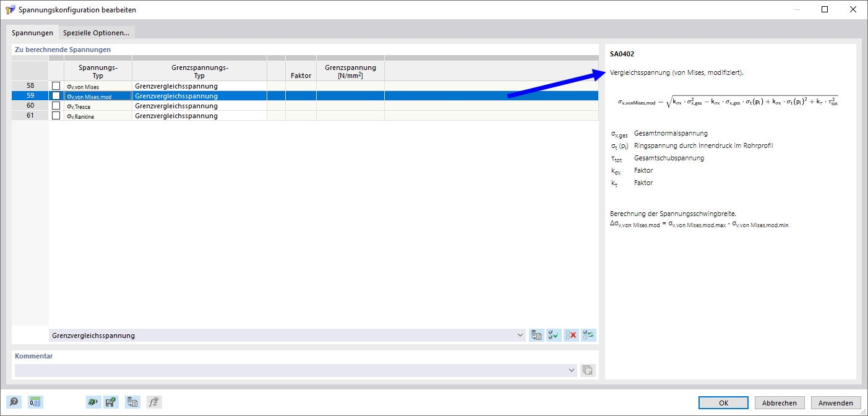Select row number 59
Viewport: 868px width, 416px height.
click(30, 96)
